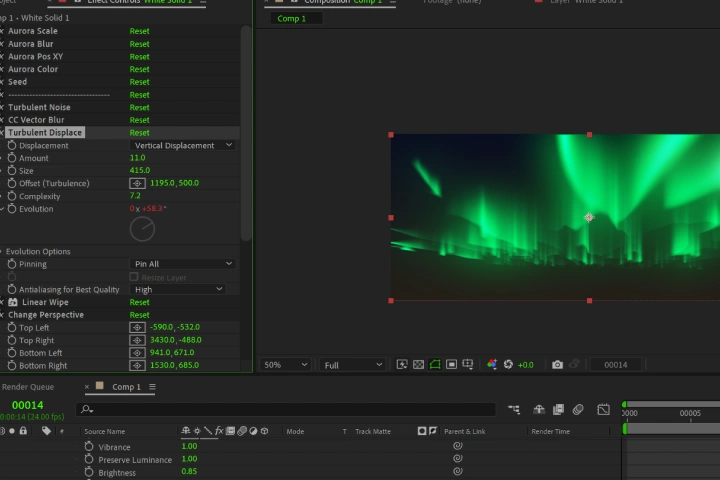The height and width of the screenshot is (480, 720).
Task: Enable Motion Blur for the comp
Action: pyautogui.click(x=578, y=409)
